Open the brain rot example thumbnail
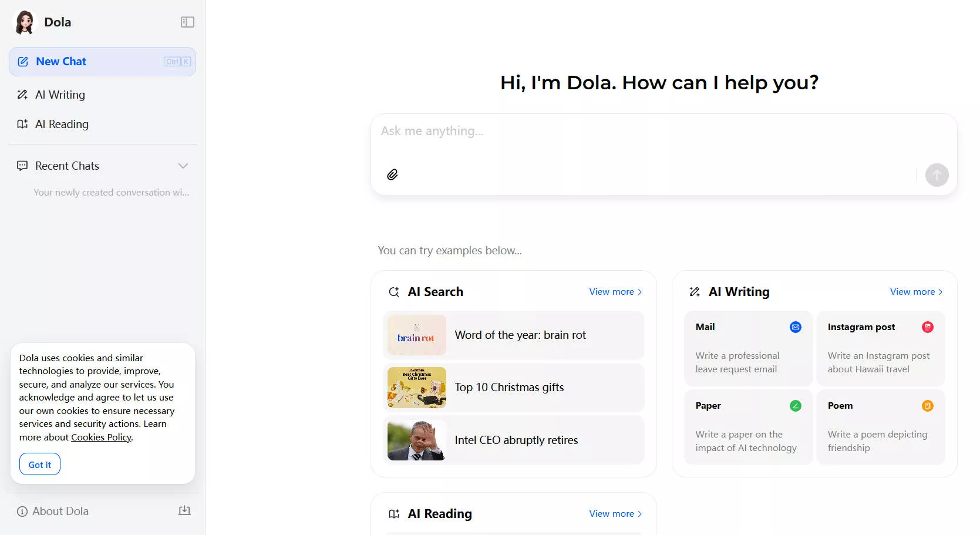 coord(416,335)
